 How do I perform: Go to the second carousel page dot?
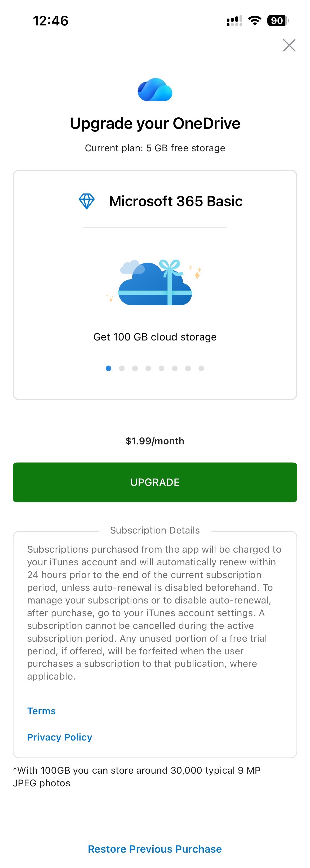pos(122,368)
